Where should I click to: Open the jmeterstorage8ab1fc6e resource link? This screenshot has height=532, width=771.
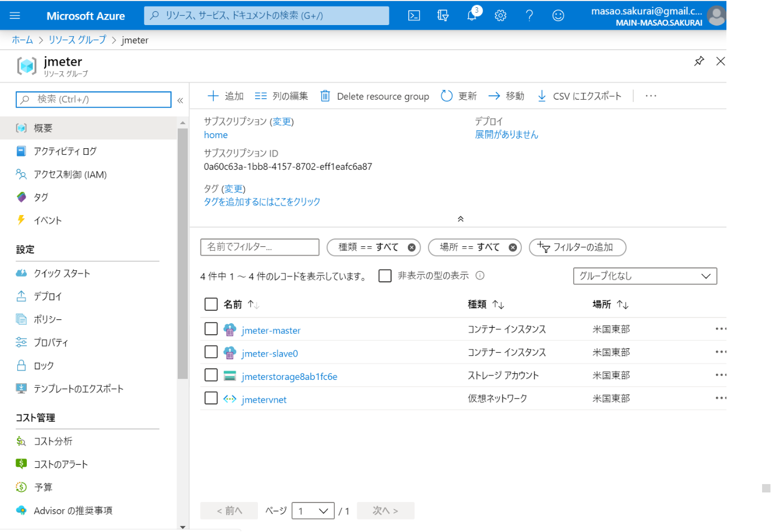pos(289,377)
